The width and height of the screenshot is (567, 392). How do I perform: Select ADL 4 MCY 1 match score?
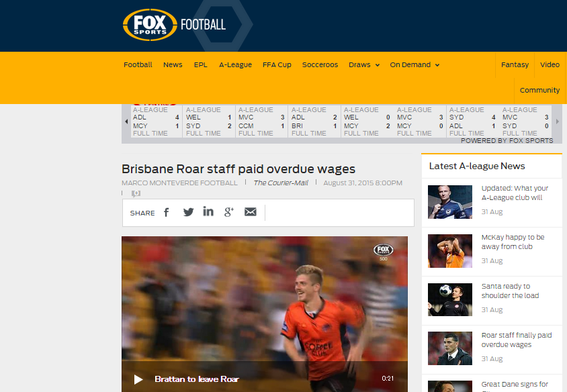coord(157,121)
